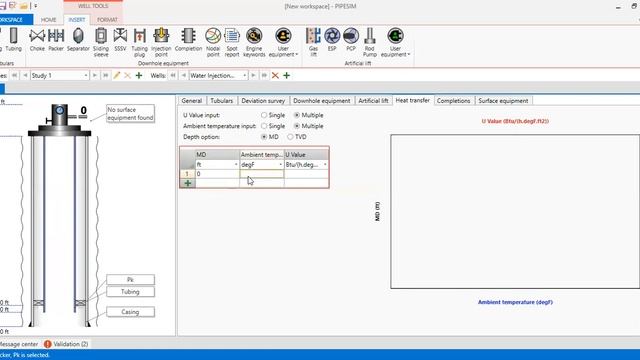Insert a Rod Pump
Viewport: 640px width, 360px height.
tap(370, 42)
